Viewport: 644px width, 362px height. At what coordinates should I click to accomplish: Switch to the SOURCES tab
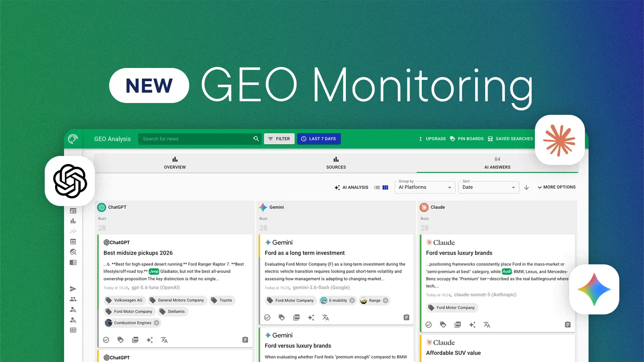point(336,163)
